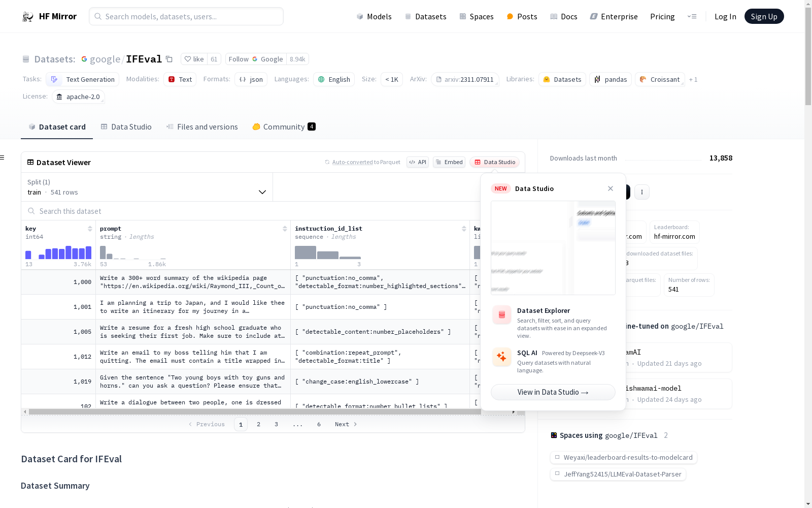Go to page 3 of dataset rows
This screenshot has height=508, width=812.
(x=276, y=424)
